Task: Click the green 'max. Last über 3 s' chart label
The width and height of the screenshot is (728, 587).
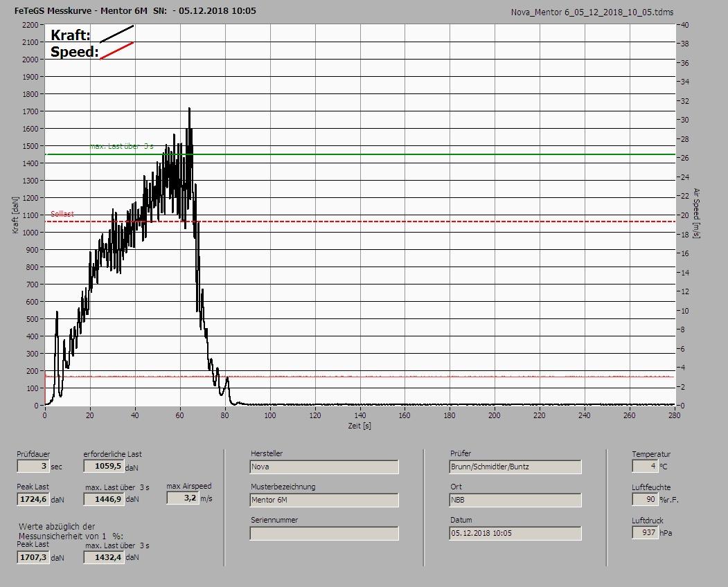Action: pyautogui.click(x=122, y=146)
